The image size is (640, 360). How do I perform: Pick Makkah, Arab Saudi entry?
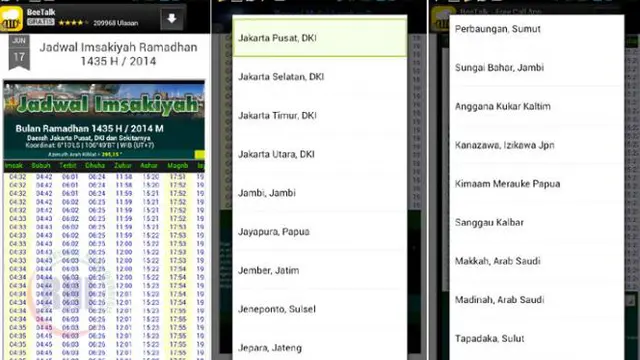coord(537,261)
